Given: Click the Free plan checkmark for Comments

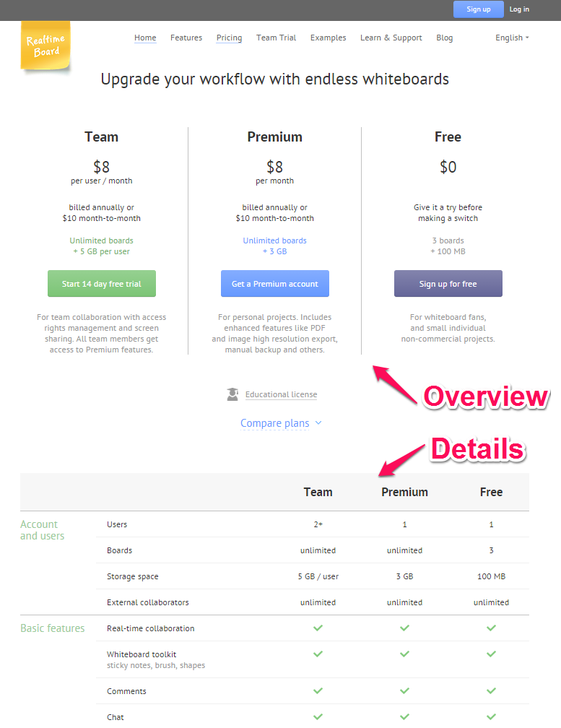Looking at the screenshot, I should [x=492, y=691].
